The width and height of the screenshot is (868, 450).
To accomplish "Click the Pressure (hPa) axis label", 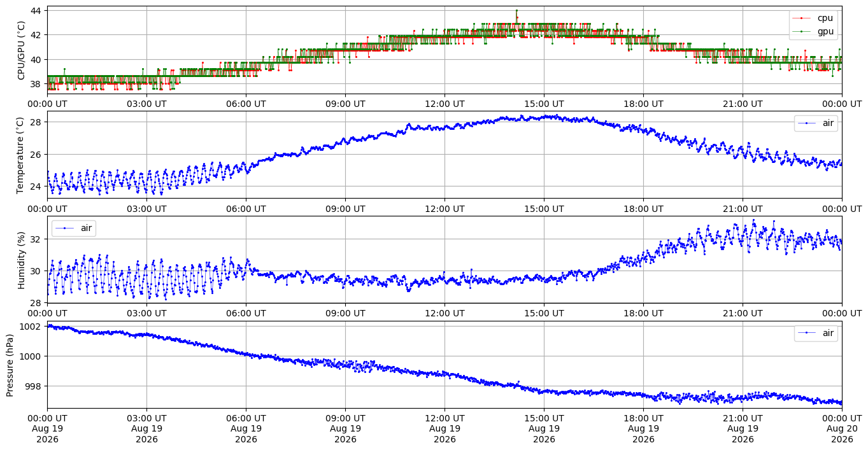I will pyautogui.click(x=10, y=365).
